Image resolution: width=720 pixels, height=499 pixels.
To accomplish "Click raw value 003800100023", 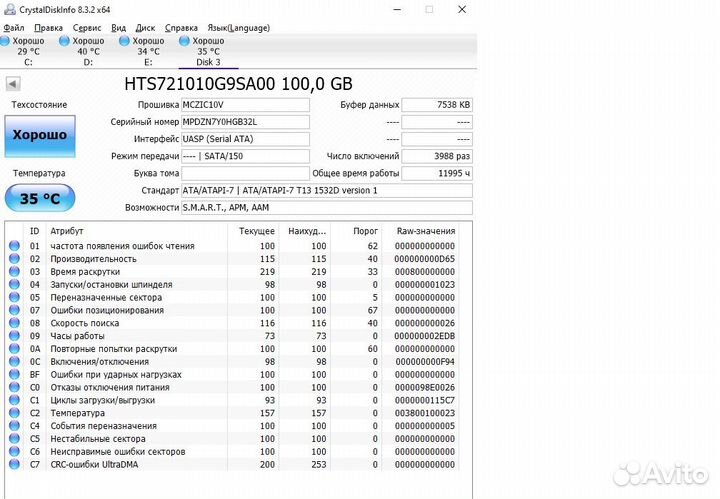I will coord(425,413).
